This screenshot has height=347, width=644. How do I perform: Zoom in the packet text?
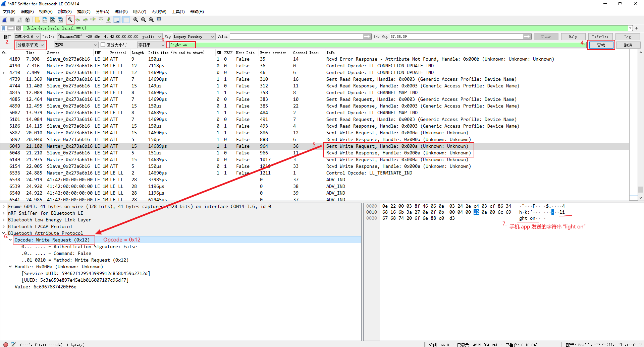tap(136, 20)
